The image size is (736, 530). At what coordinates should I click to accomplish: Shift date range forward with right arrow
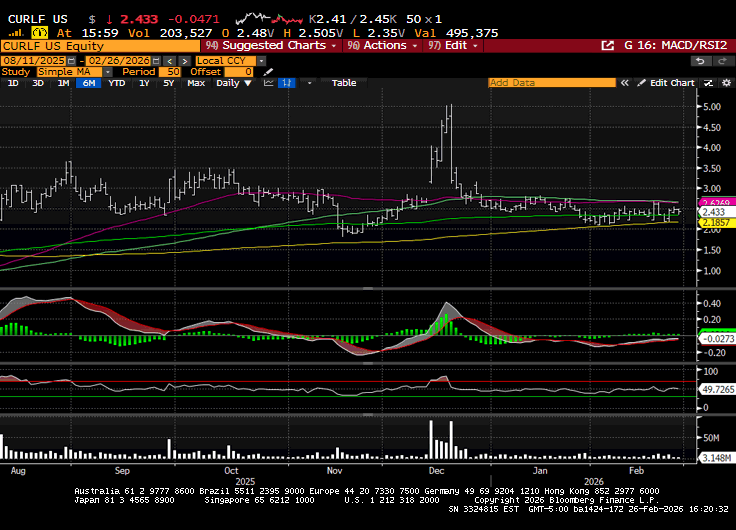(x=185, y=61)
